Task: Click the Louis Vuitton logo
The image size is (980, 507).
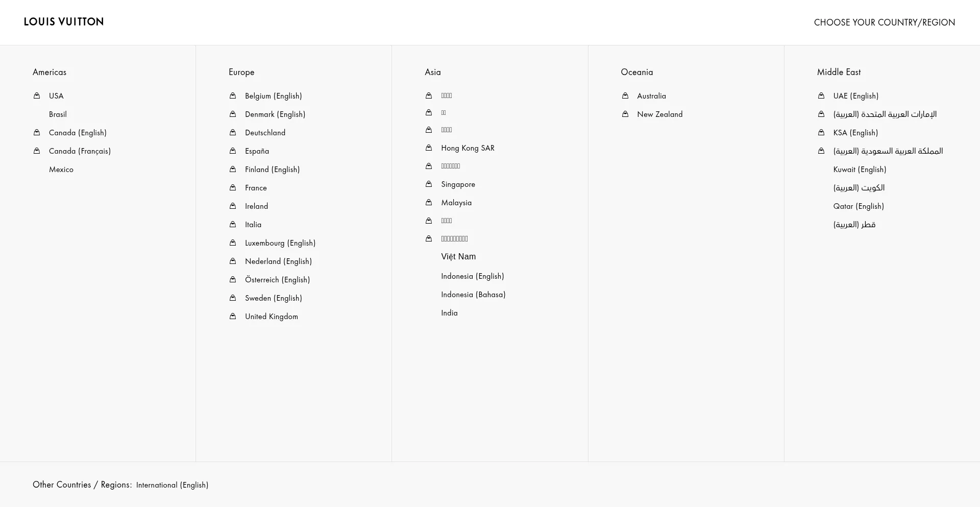Action: coord(64,21)
